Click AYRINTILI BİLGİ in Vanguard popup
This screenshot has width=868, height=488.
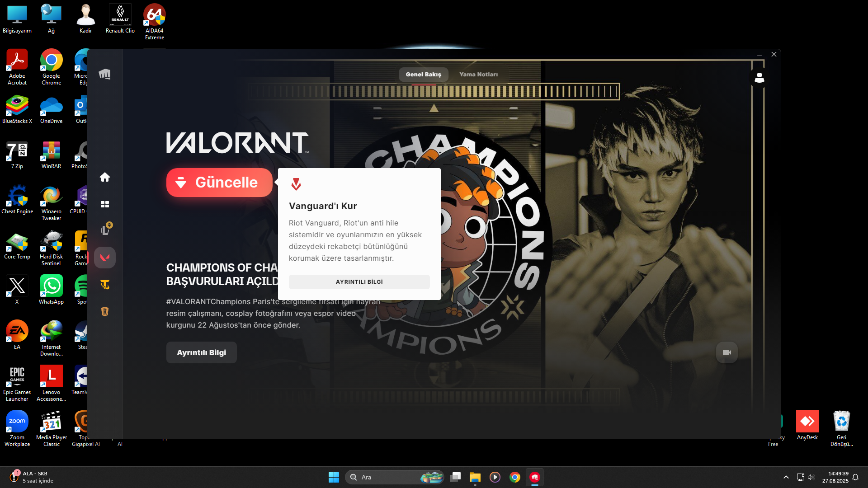[x=359, y=282]
